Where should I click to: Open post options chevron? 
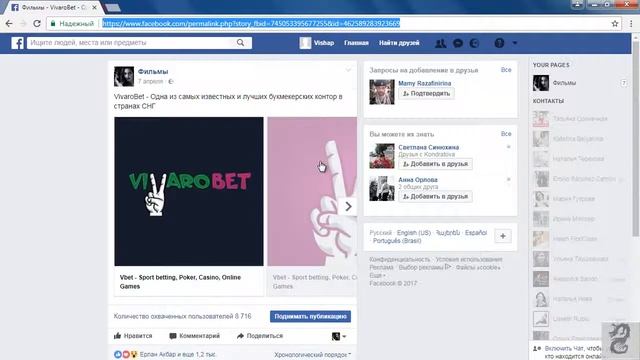(x=348, y=70)
